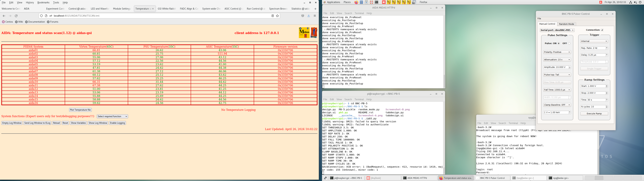644x181 pixels.
Task: Toggle the Connection checkbox in Pulser Control
Action: pyautogui.click(x=602, y=30)
